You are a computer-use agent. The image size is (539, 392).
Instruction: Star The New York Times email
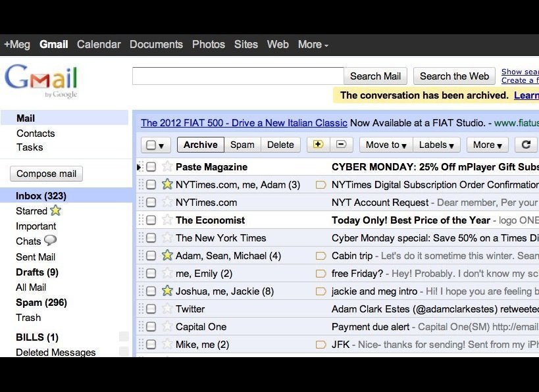tap(167, 237)
